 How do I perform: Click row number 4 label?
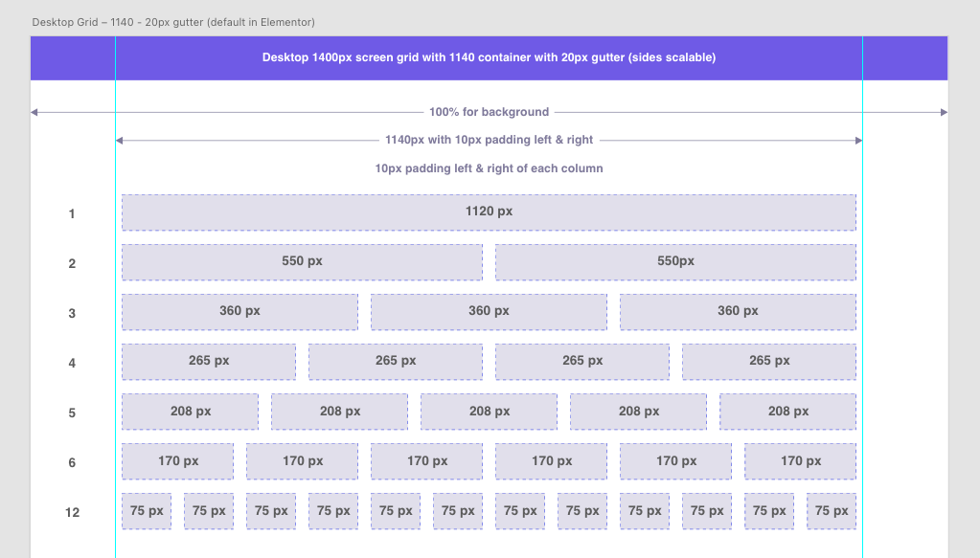tap(72, 364)
